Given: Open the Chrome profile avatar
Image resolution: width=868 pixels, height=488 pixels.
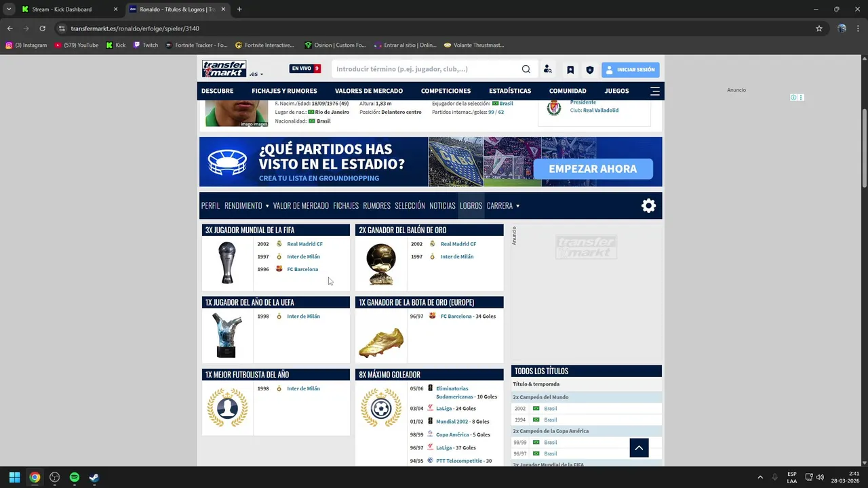Looking at the screenshot, I should click(x=842, y=28).
